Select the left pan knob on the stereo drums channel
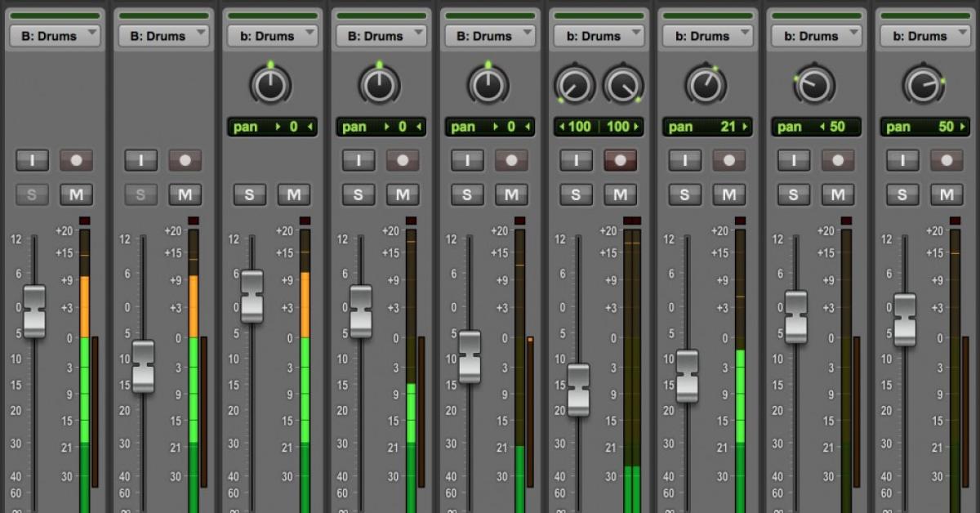The height and width of the screenshot is (513, 980). [576, 84]
